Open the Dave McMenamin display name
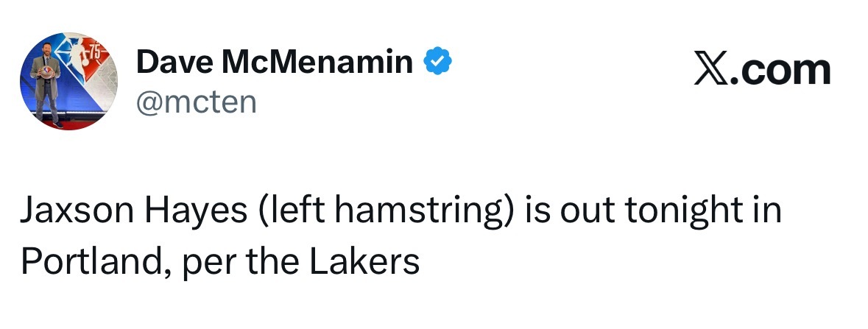Viewport: 868px width, 329px height. point(275,63)
